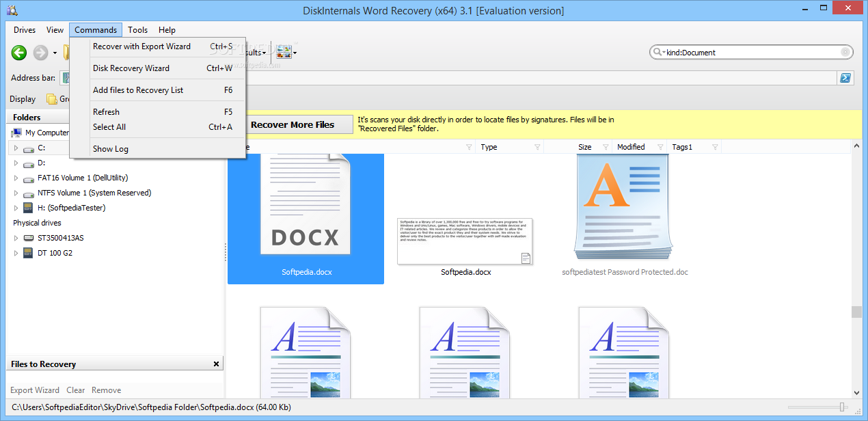Expand the ST3500413AS physical drive

tap(16, 238)
